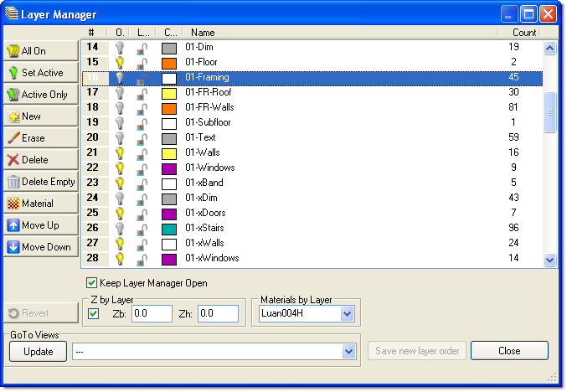Viewport: 567px width, 392px height.
Task: Toggle lightbulb visibility for 01-Walls layer
Action: [120, 152]
